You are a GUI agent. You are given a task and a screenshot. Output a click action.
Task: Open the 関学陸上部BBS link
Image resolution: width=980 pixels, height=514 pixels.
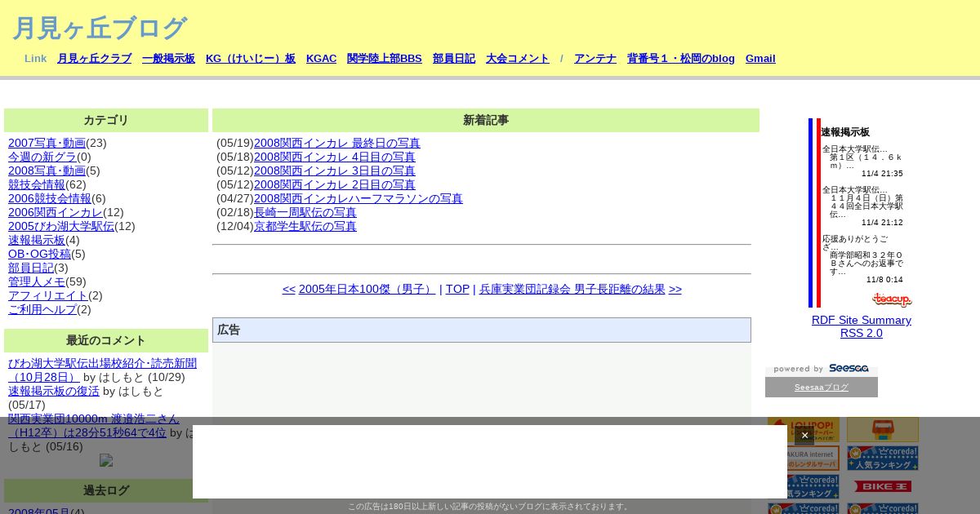pyautogui.click(x=385, y=59)
